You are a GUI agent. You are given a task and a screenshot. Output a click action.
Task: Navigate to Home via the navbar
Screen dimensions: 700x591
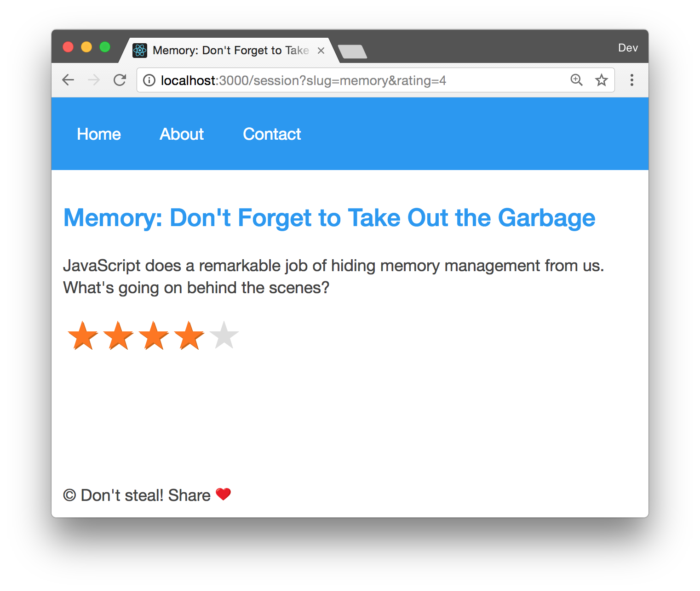pos(98,134)
